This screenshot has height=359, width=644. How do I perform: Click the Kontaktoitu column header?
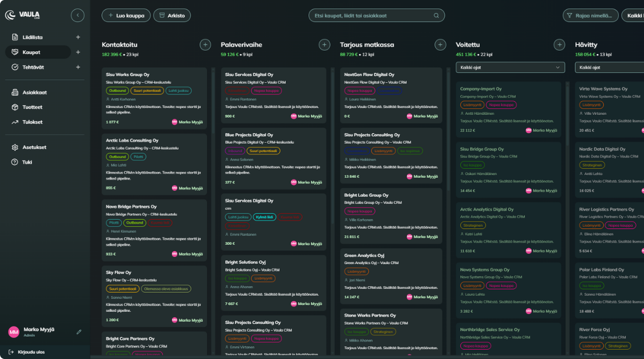tap(119, 45)
